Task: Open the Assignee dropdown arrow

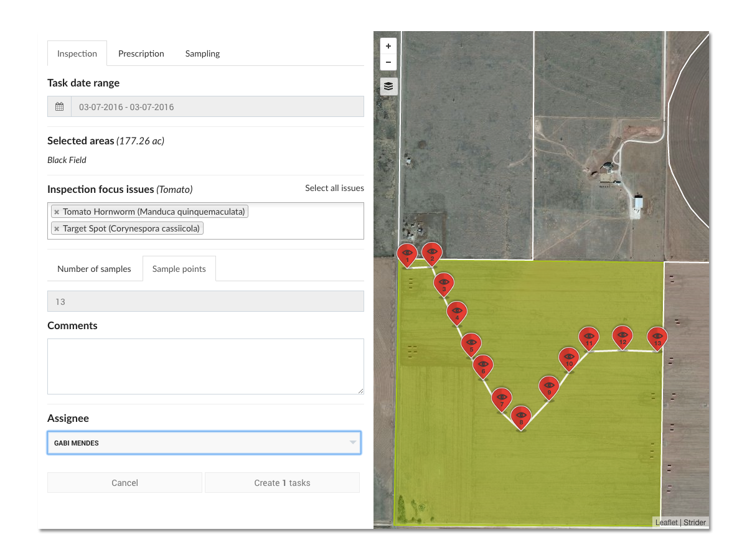Action: pos(353,442)
